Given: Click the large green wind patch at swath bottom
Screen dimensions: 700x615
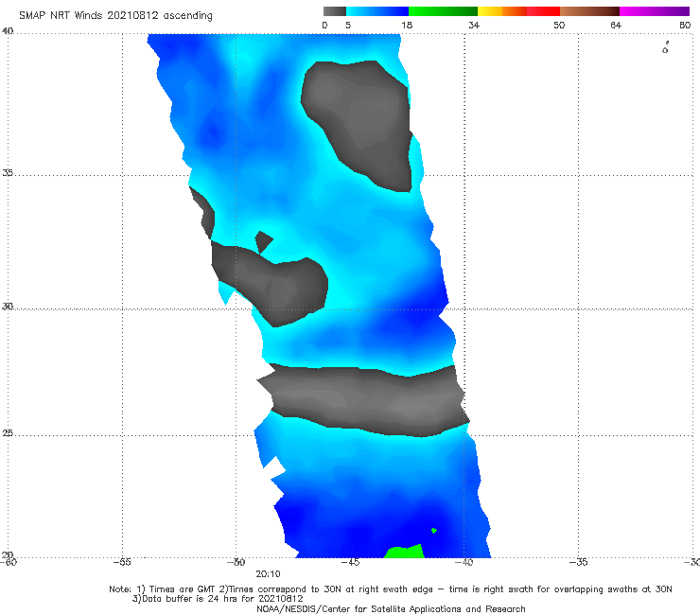Looking at the screenshot, I should (x=405, y=552).
